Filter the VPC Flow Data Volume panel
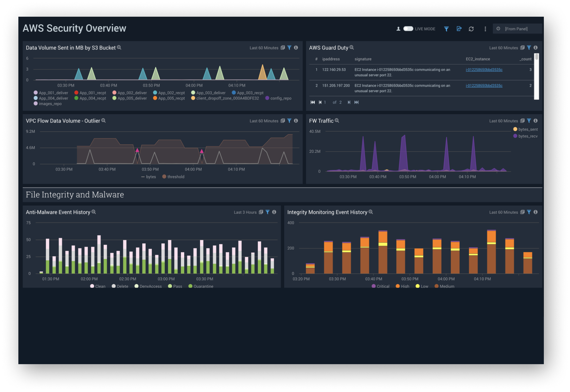Viewport: 570px width, 392px height. (x=289, y=121)
